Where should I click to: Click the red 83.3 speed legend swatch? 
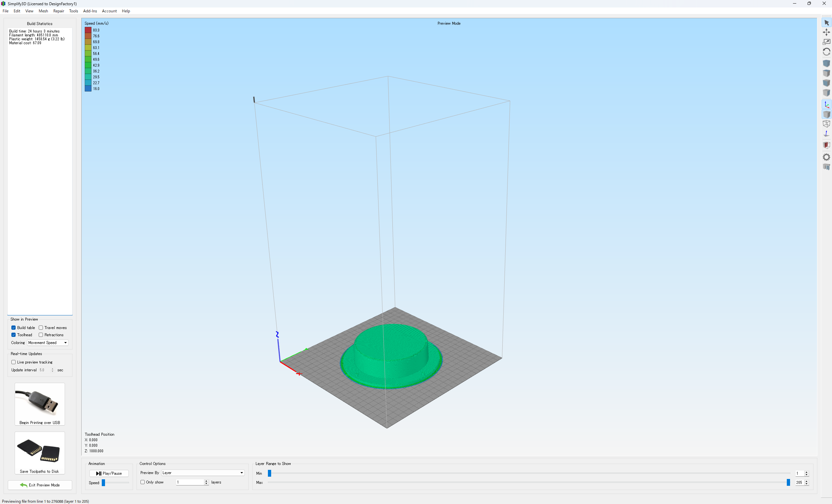coord(88,30)
